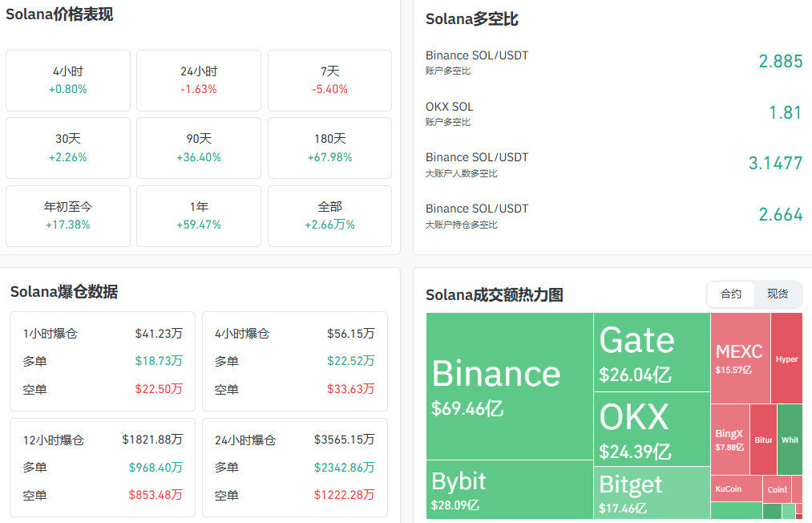
Task: Click the 年初至今 performance card
Action: [68, 216]
